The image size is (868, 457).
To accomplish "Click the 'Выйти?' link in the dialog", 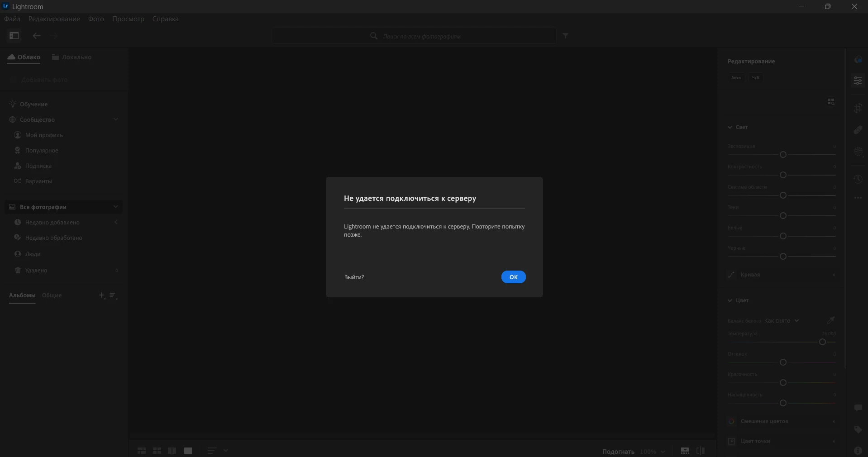I will click(354, 277).
